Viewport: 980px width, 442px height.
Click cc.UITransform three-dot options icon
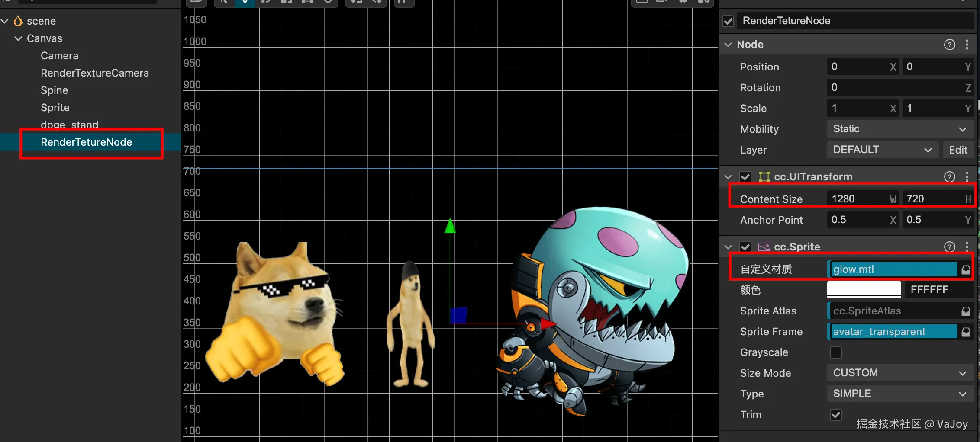point(967,176)
